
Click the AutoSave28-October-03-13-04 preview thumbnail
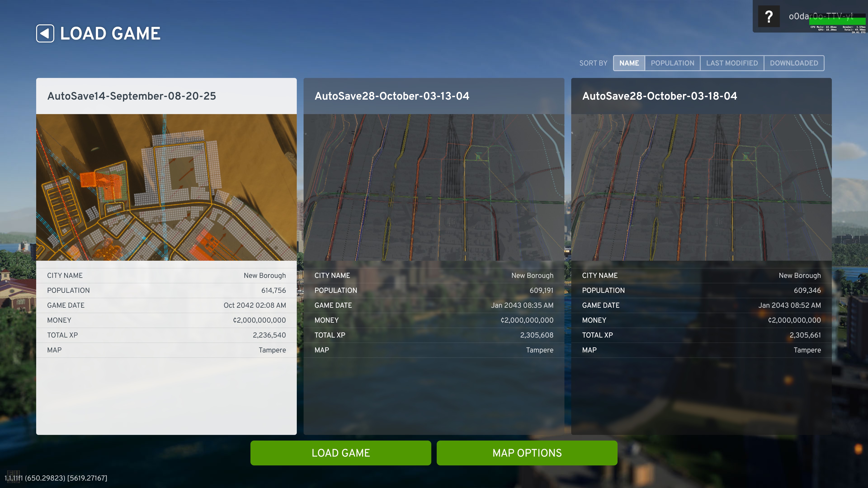434,187
